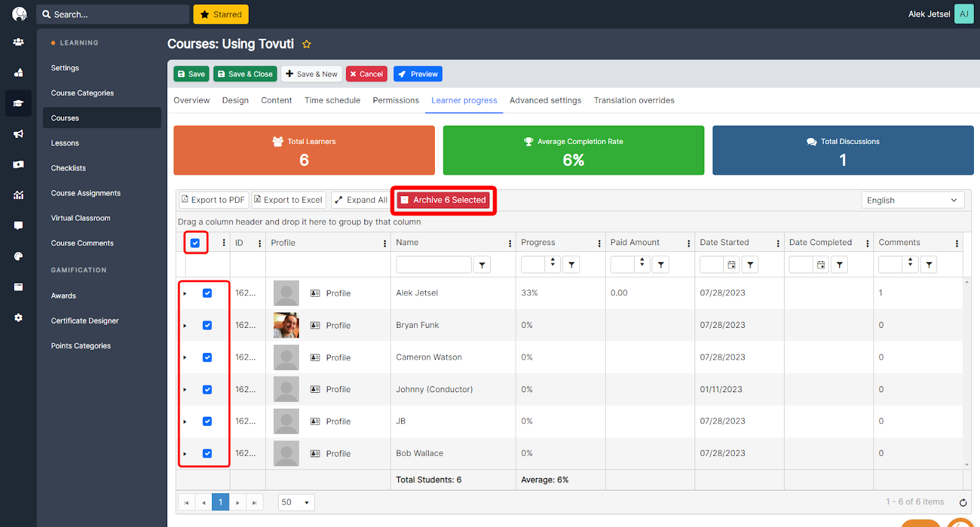Viewport: 980px width, 527px height.
Task: Expand the Johnny (Conductor) row details
Action: [185, 390]
